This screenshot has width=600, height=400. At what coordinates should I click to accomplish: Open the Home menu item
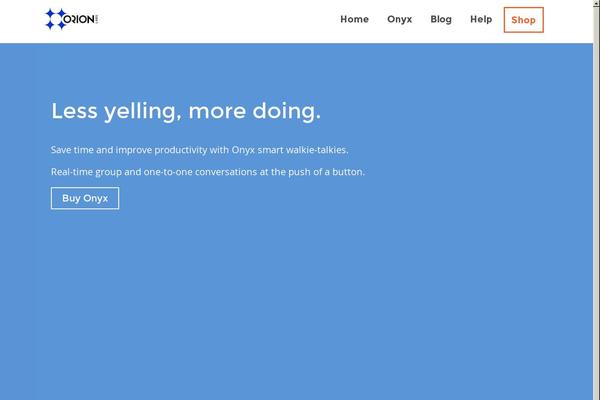pos(354,19)
